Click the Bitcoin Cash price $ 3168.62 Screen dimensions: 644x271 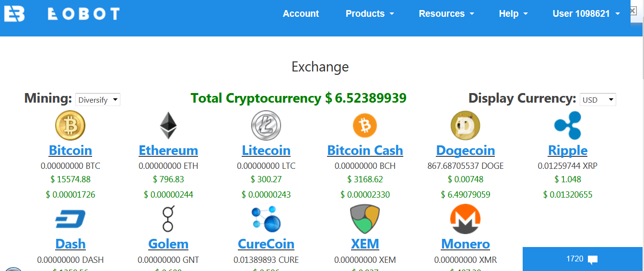[365, 179]
